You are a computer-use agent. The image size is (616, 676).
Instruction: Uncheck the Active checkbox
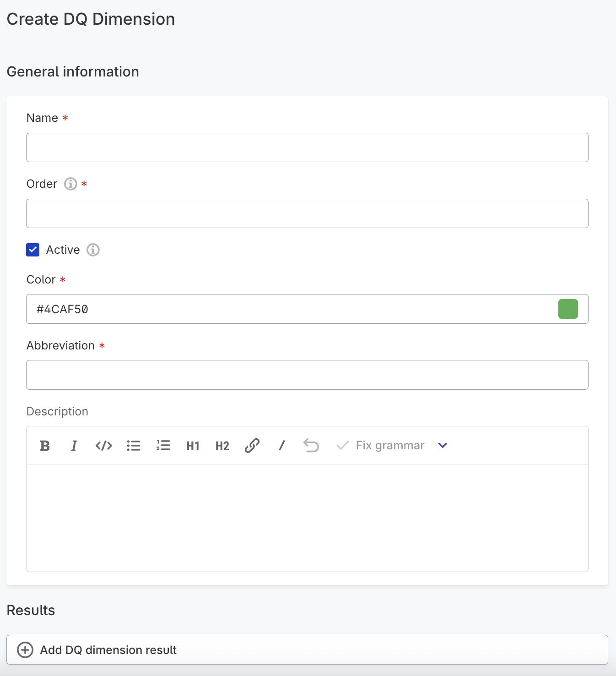pos(33,250)
